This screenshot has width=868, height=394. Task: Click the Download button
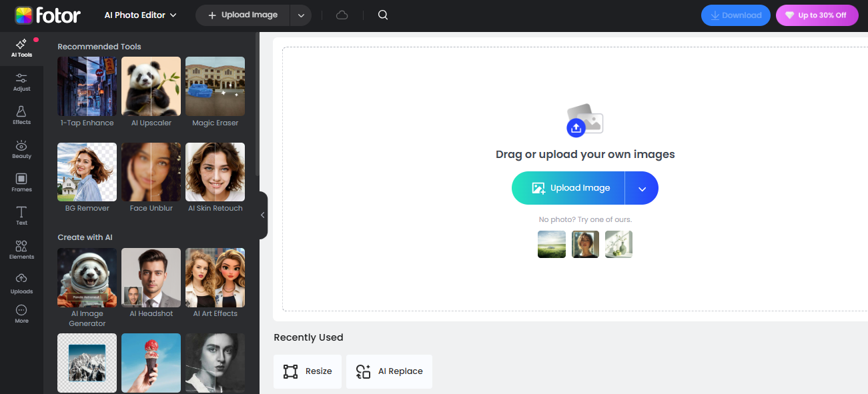[x=735, y=14]
